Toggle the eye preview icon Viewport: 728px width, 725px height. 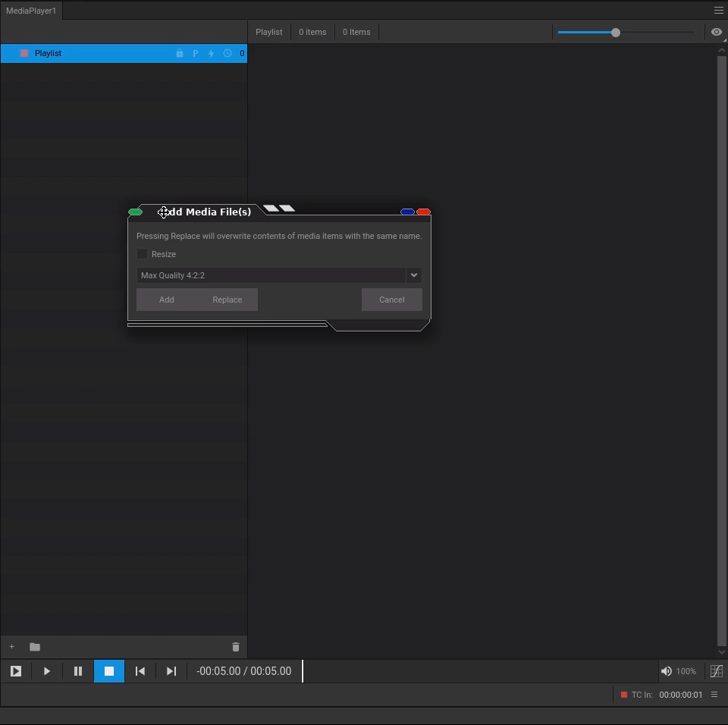pos(717,32)
